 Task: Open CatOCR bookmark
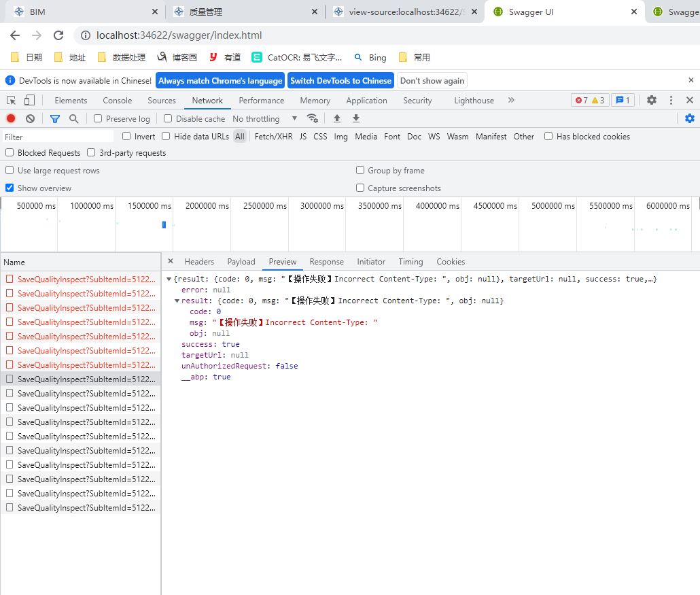(x=297, y=57)
